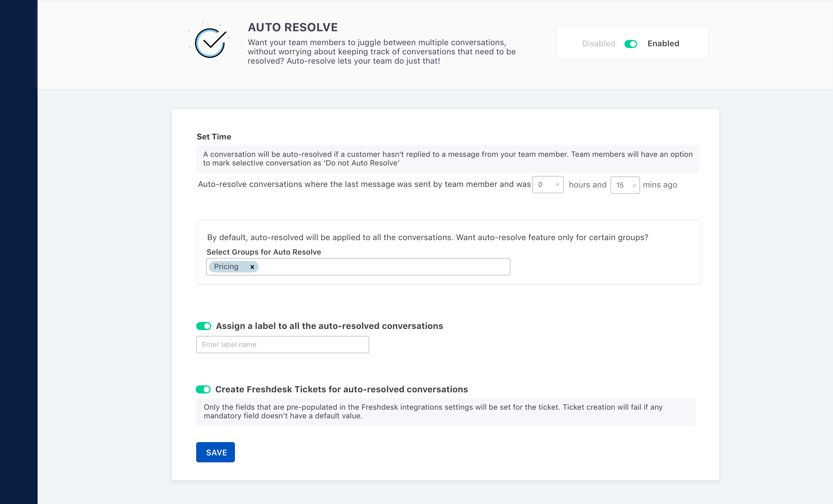
Task: Focus the Enter label name field
Action: [282, 345]
